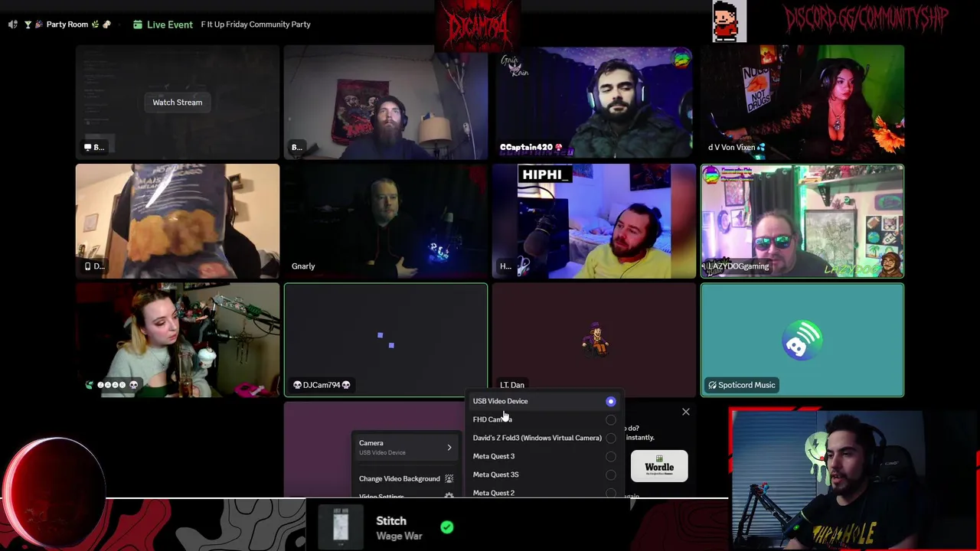Click the voice channel speaker icon
The height and width of the screenshot is (551, 980).
[x=12, y=24]
